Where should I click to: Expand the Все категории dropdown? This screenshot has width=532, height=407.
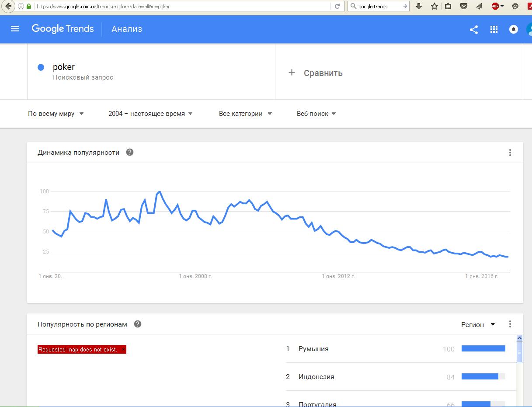(245, 114)
